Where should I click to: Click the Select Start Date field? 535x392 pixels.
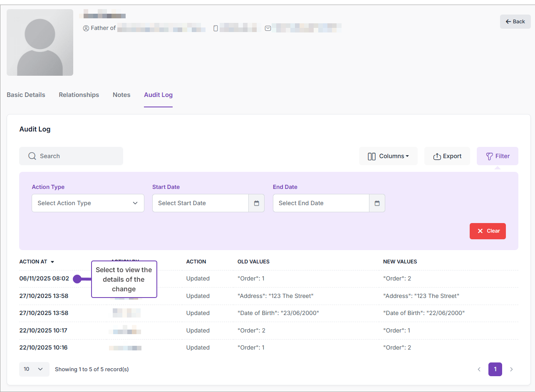pos(200,203)
